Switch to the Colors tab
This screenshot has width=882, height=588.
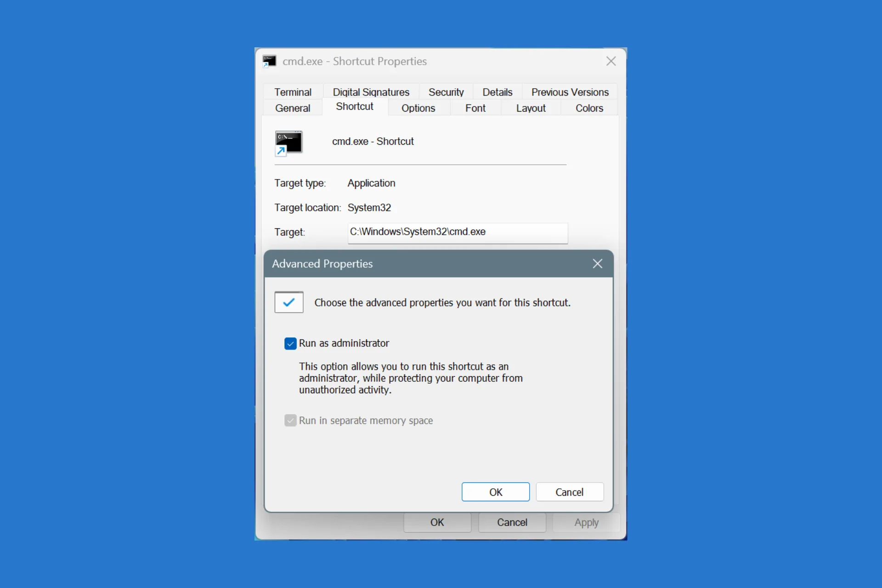coord(589,108)
